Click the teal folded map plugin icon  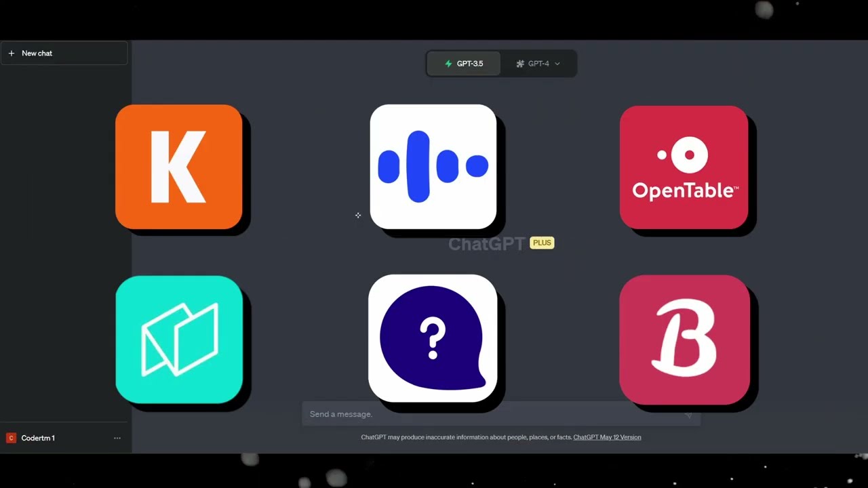[x=180, y=339]
